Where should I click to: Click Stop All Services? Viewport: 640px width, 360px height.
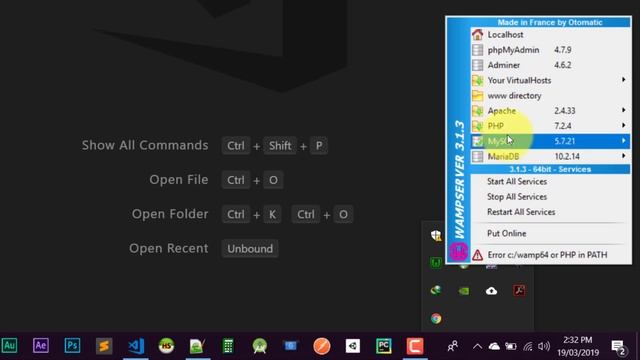pos(517,197)
